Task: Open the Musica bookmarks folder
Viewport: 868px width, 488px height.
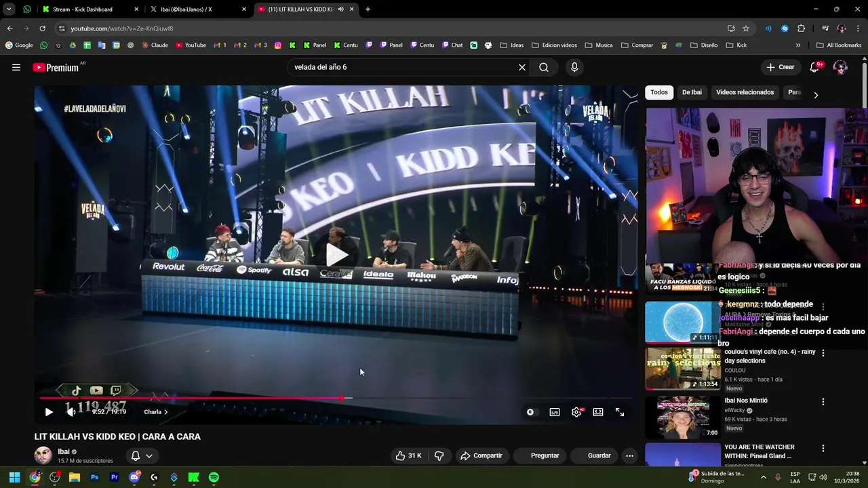Action: pos(598,45)
